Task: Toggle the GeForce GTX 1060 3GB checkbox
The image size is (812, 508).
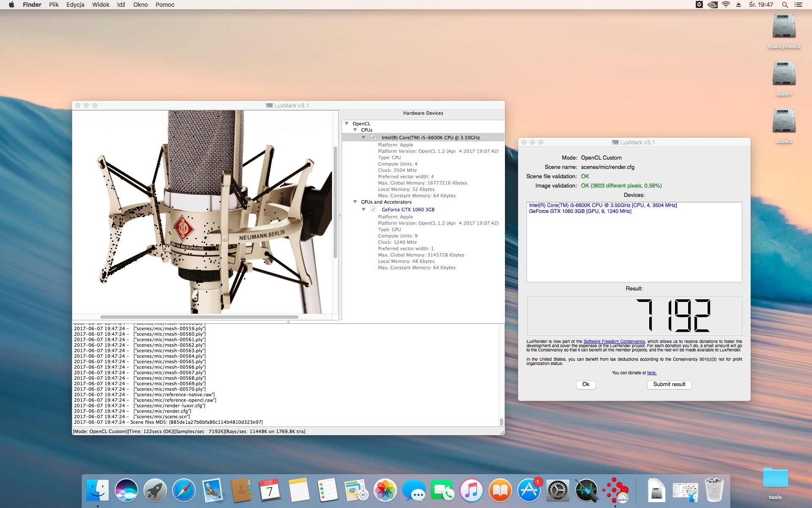Action: pyautogui.click(x=373, y=209)
